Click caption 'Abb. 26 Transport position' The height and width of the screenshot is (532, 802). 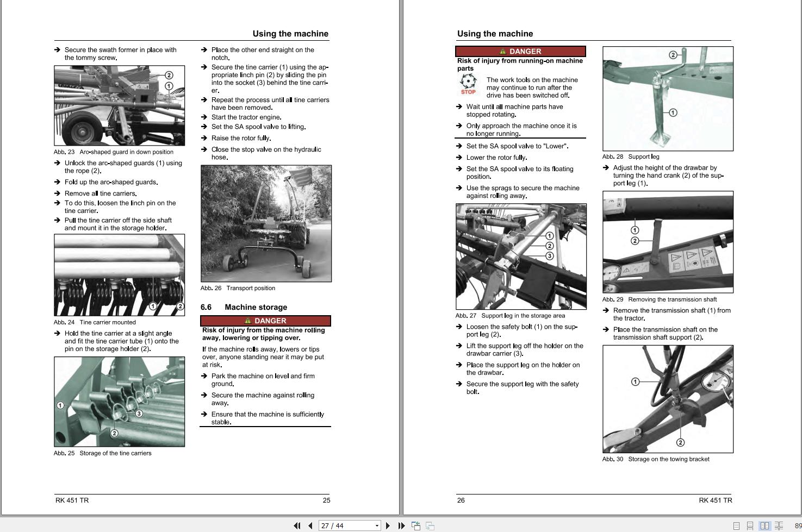click(238, 288)
